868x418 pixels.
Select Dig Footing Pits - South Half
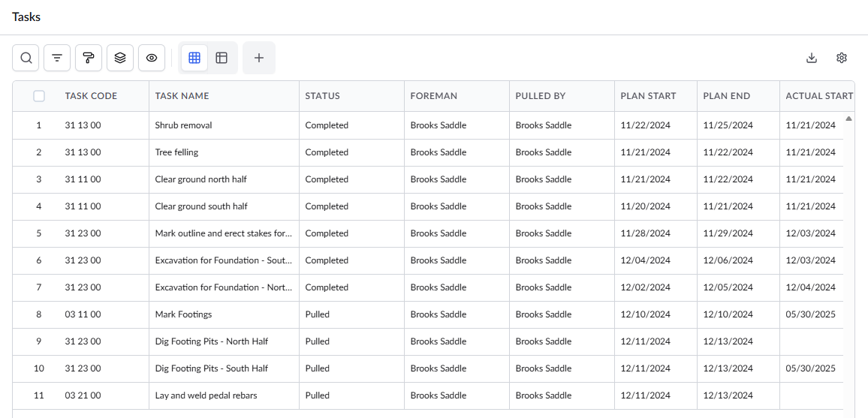click(x=212, y=368)
